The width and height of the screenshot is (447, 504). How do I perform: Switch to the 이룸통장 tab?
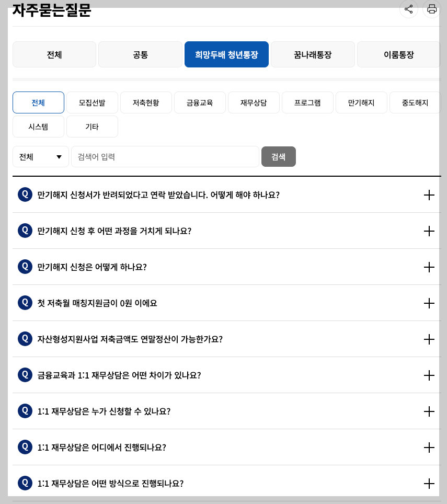(399, 54)
